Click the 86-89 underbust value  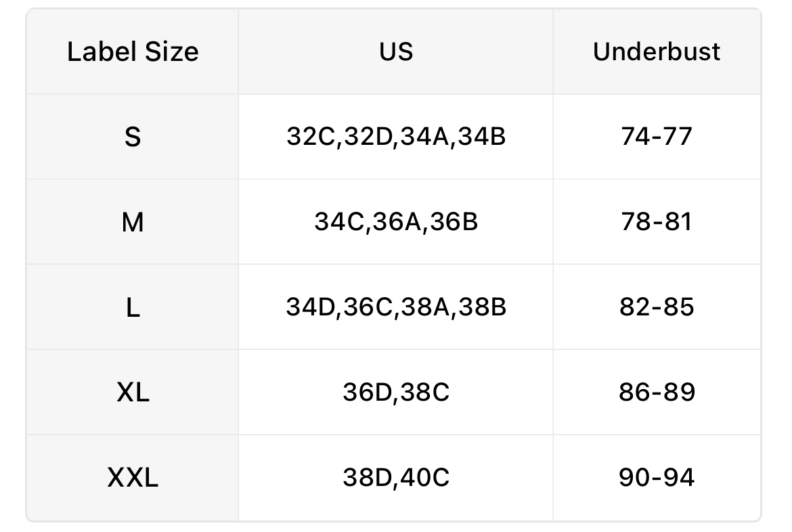[657, 393]
